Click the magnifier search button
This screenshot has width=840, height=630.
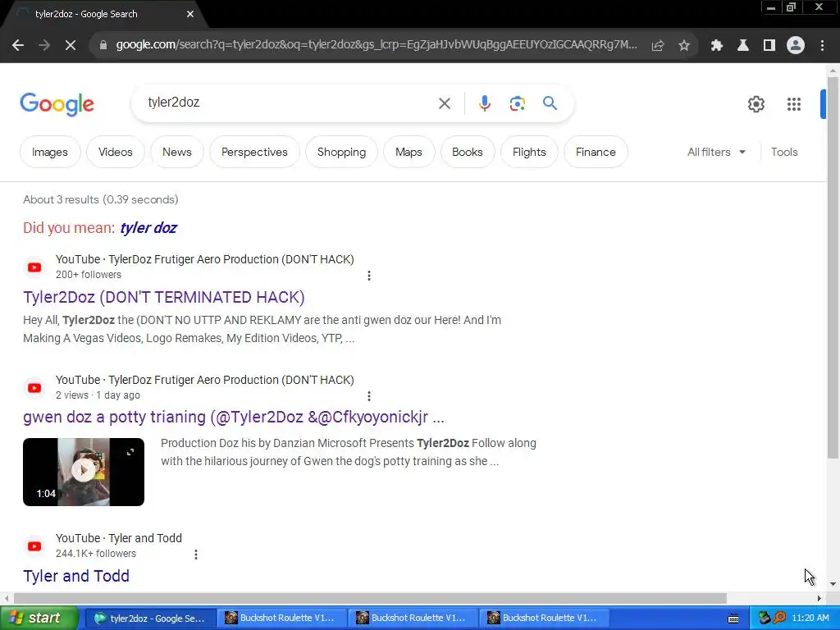[x=550, y=103]
